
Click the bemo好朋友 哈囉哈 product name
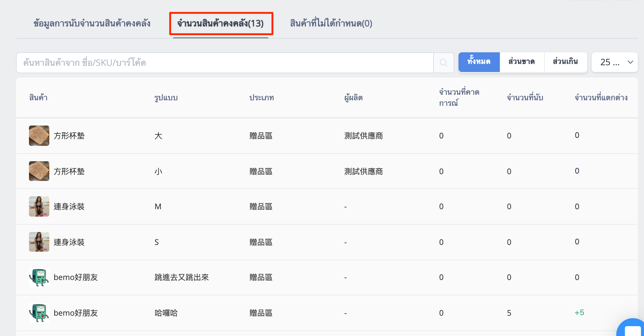[76, 313]
